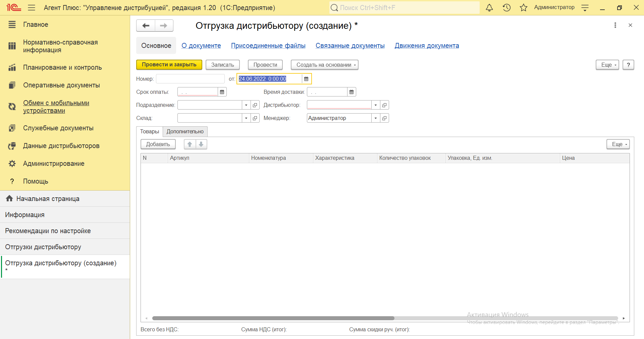This screenshot has height=339, width=644.
Task: Open history clock icon
Action: point(506,7)
